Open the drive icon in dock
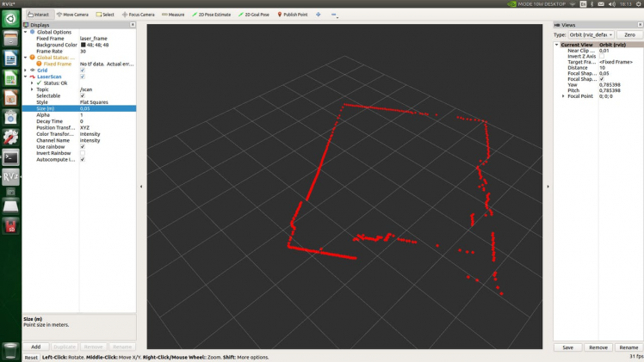This screenshot has height=362, width=644. pos(10,206)
